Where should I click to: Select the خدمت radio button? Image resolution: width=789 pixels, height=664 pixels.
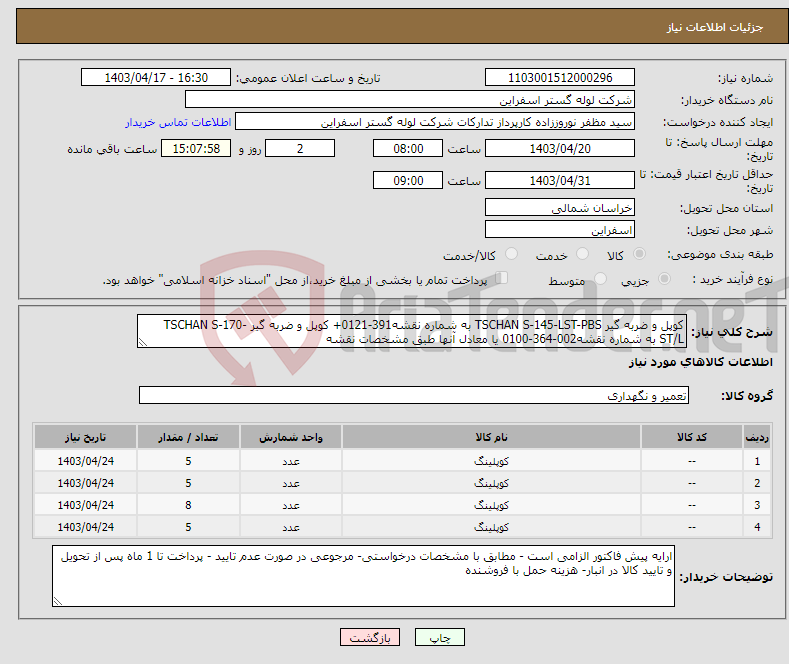tap(582, 254)
